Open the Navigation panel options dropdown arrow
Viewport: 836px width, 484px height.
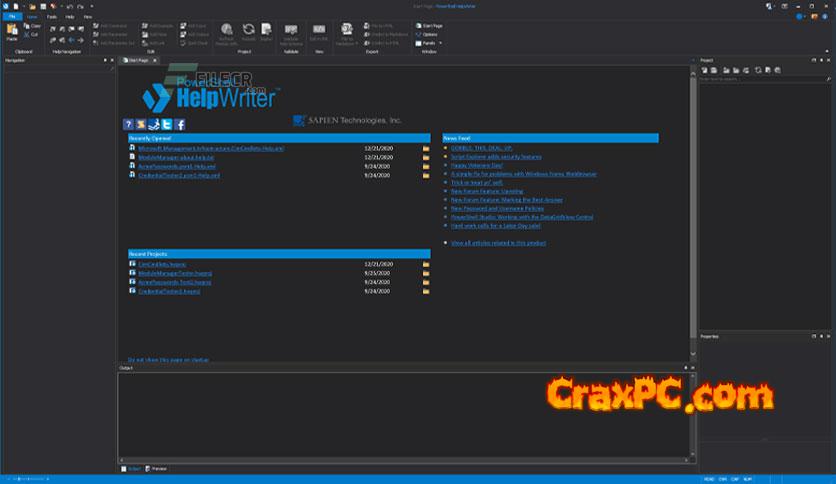coord(104,61)
